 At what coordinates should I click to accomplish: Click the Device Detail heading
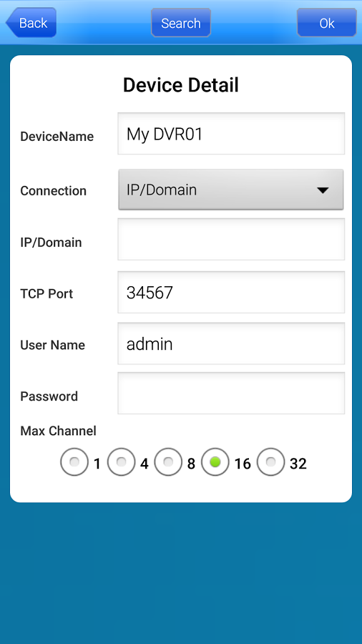pyautogui.click(x=181, y=85)
